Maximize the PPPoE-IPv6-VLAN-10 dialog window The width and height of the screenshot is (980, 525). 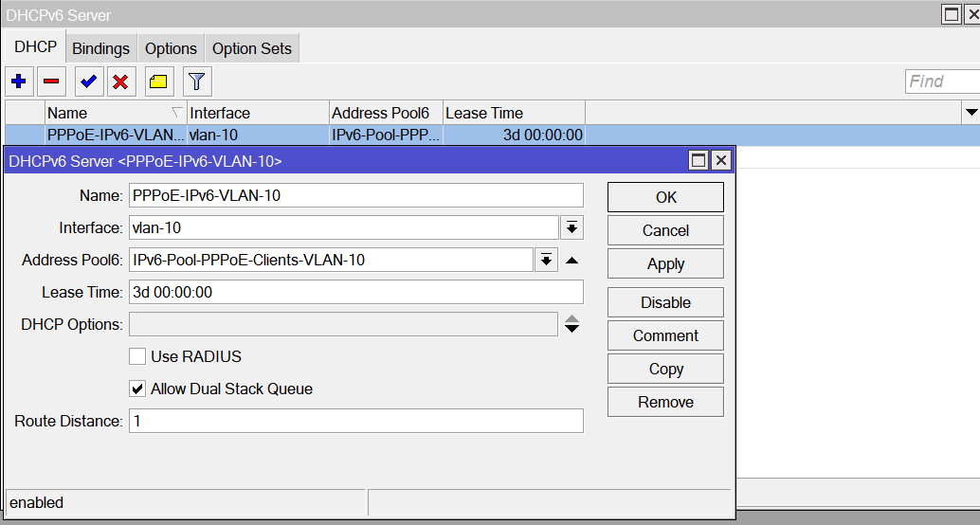pyautogui.click(x=699, y=161)
